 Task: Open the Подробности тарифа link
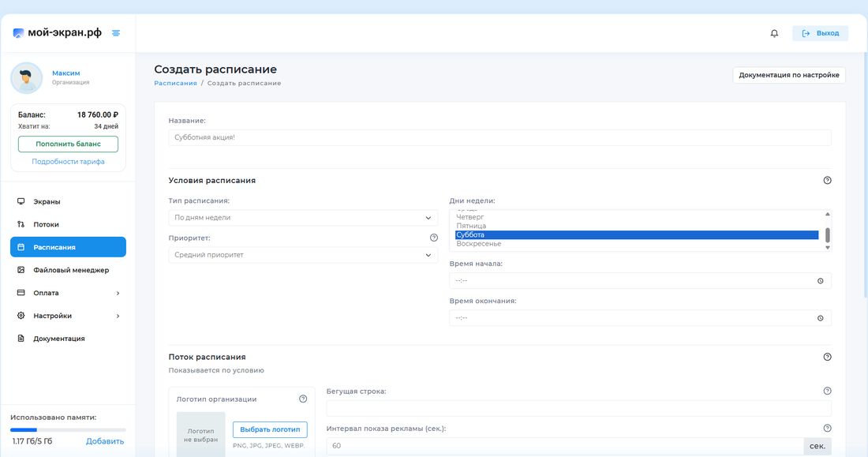point(68,162)
